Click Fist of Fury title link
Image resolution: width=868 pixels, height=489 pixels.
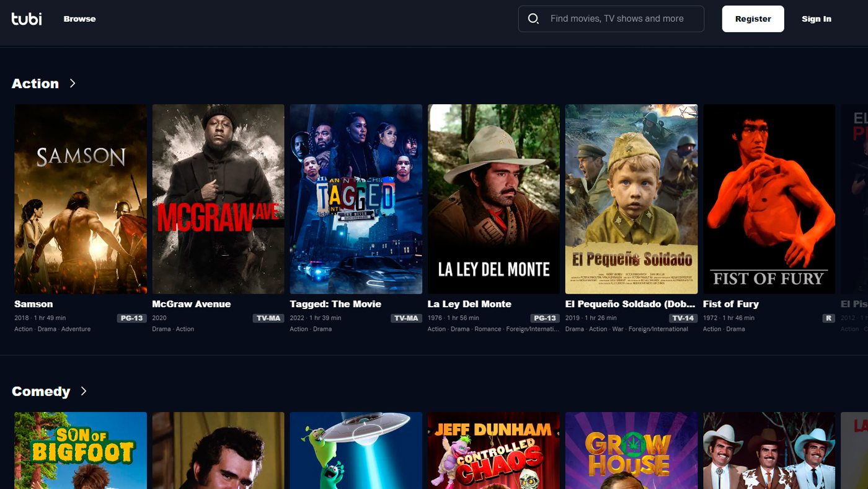pos(731,304)
